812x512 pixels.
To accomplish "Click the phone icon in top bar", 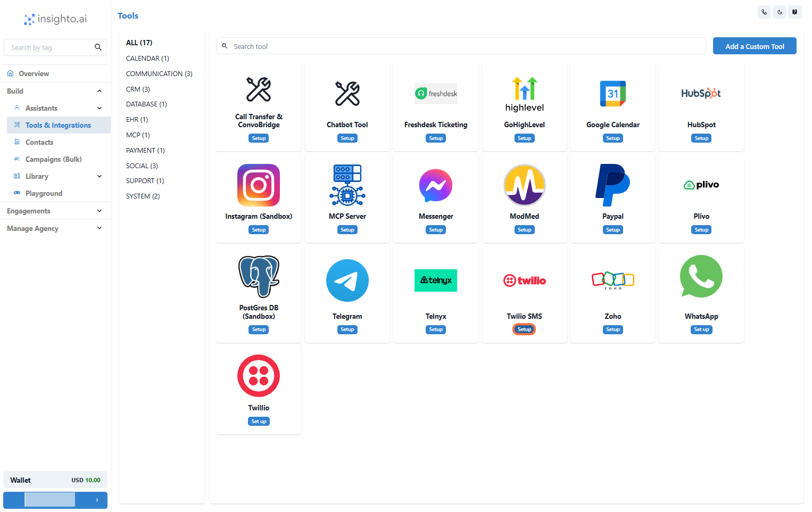I will coord(765,12).
